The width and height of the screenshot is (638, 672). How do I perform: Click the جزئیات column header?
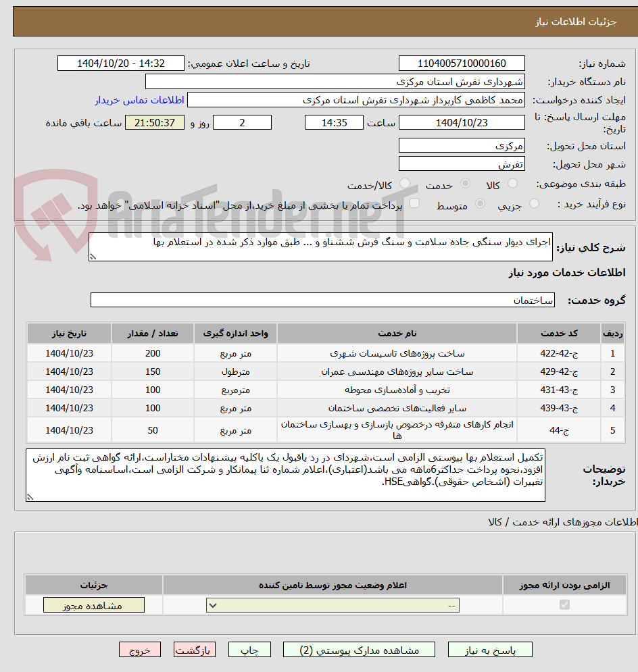(93, 585)
